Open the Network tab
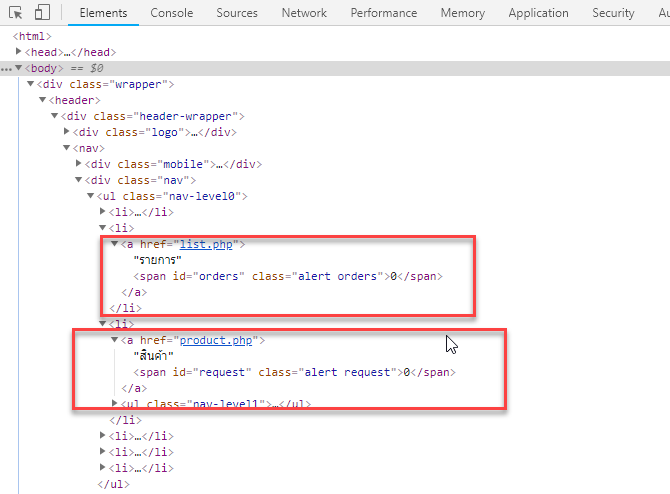Screen dimensions: 670x494 (x=304, y=13)
